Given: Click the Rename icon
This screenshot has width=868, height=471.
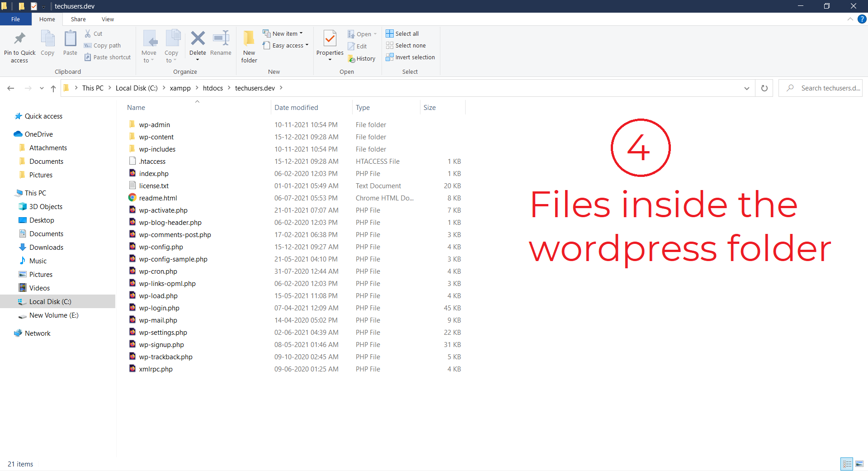Looking at the screenshot, I should click(x=221, y=38).
